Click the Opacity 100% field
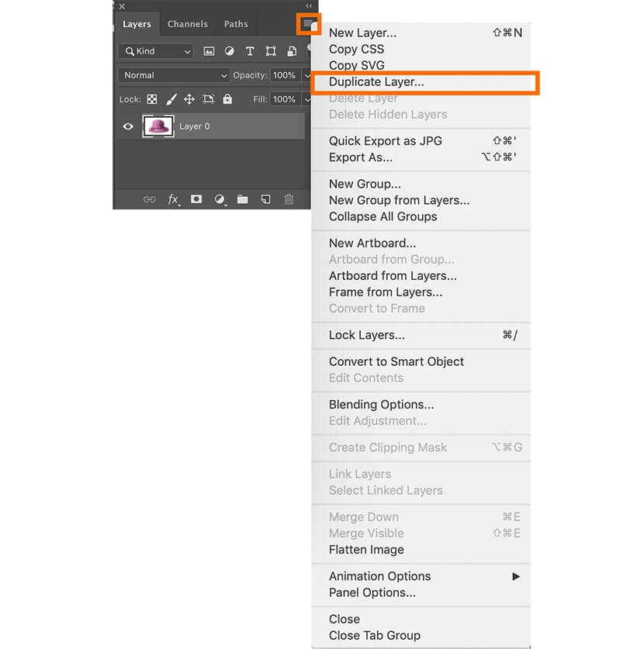This screenshot has width=644, height=649. tap(284, 75)
